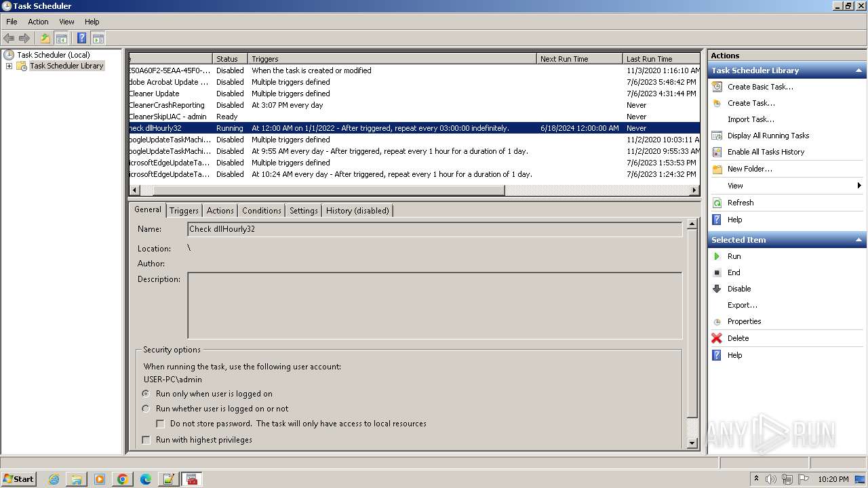The height and width of the screenshot is (488, 868).
Task: Click the Refresh action
Action: coord(741,203)
